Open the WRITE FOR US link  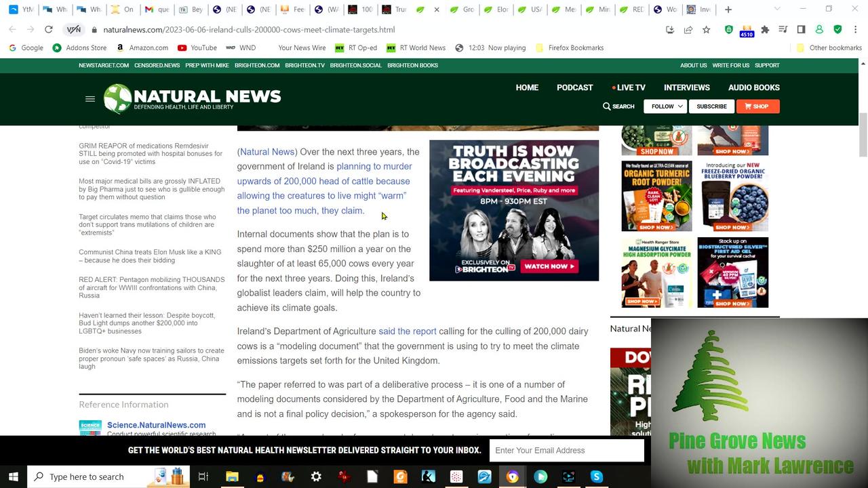730,65
